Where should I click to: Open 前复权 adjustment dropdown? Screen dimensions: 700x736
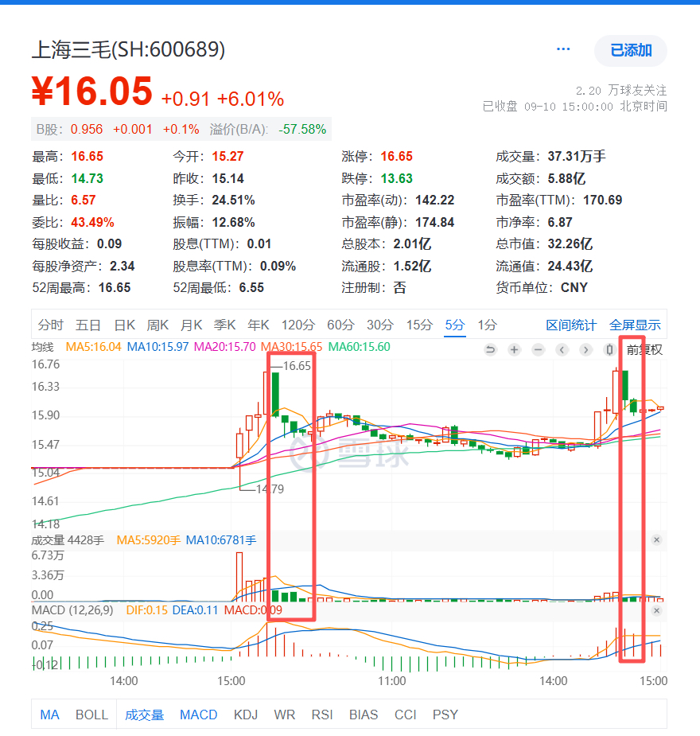pos(644,349)
